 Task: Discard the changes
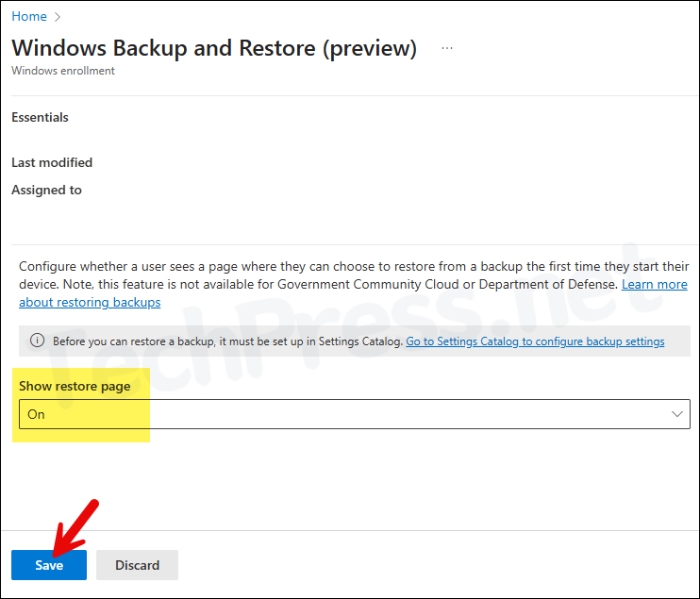click(137, 565)
